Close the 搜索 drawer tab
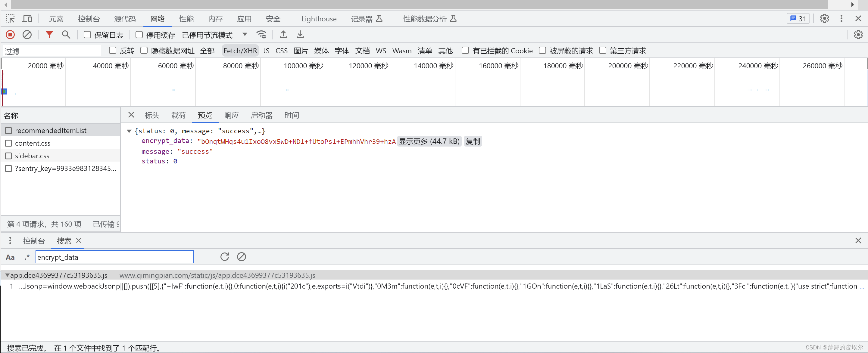The width and height of the screenshot is (868, 353). pyautogui.click(x=79, y=240)
